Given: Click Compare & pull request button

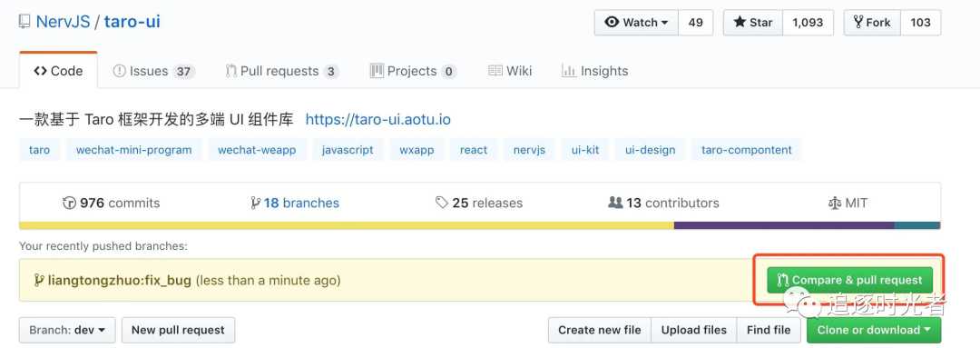Looking at the screenshot, I should 849,280.
